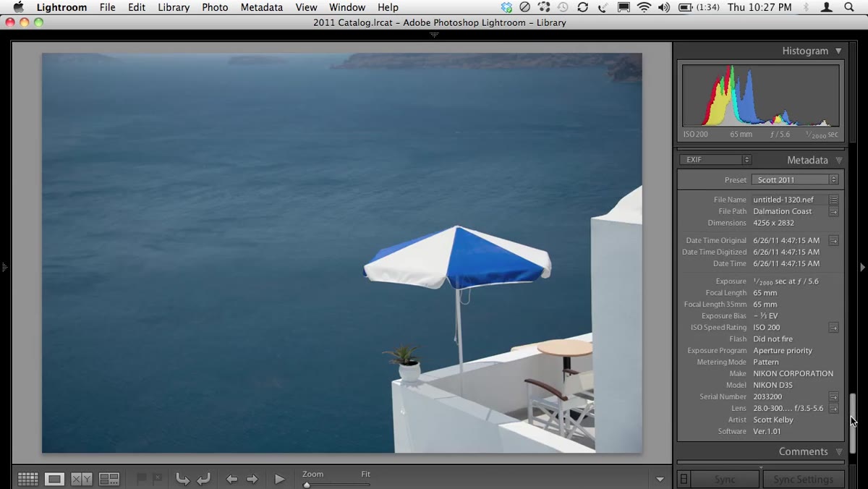Switch to Survey view
Viewport: 868px width, 489px height.
109,479
